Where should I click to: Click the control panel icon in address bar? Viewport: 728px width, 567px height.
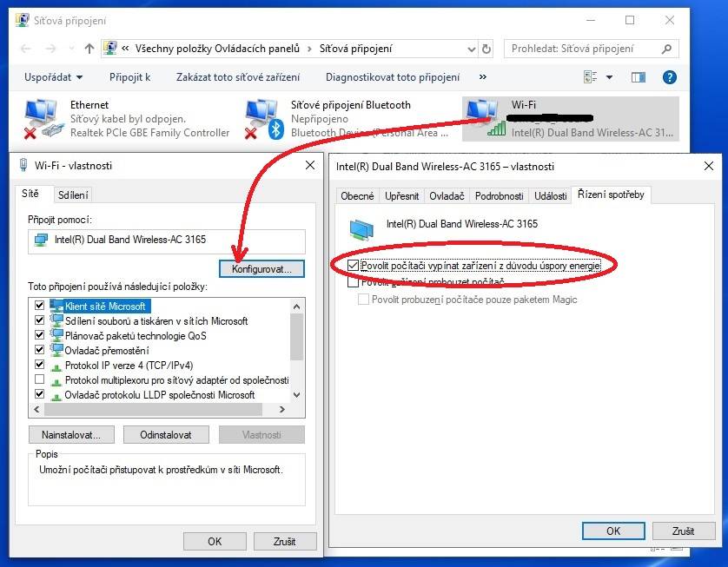point(110,48)
